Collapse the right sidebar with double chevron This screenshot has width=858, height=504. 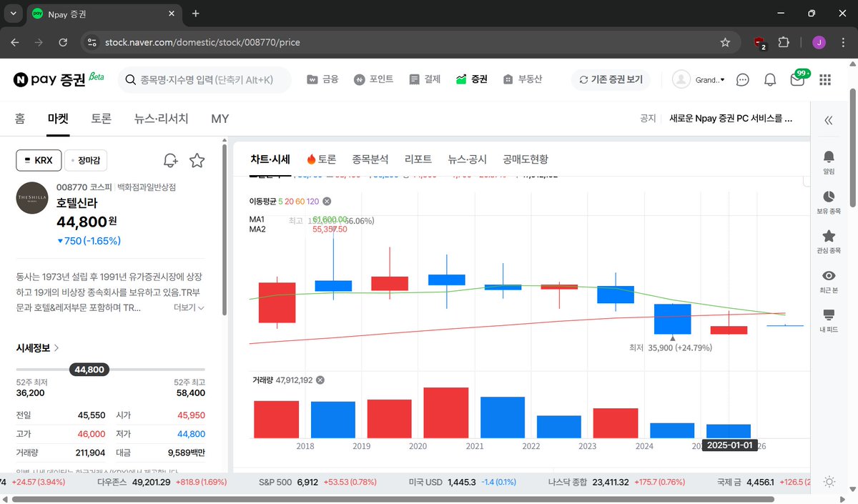coord(829,120)
